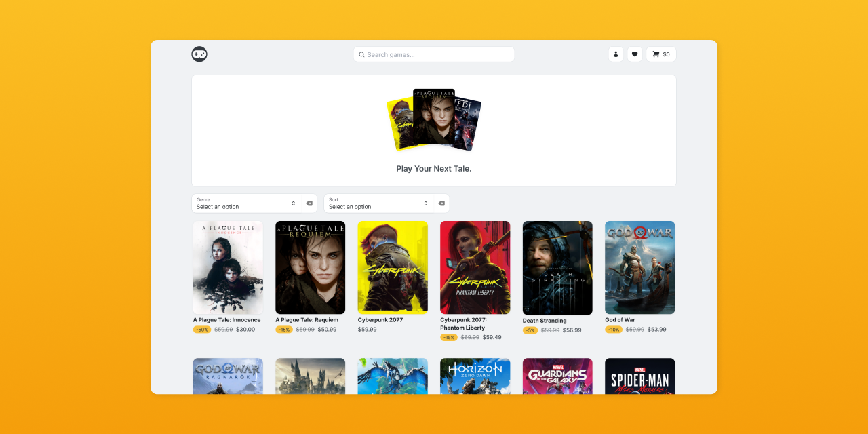The height and width of the screenshot is (434, 868).
Task: Click the $50.99 price
Action: [x=327, y=330]
